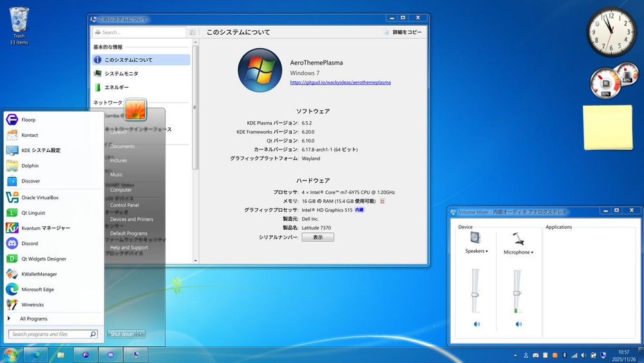Click the Shut down button
644x363 pixels.
coord(122,334)
